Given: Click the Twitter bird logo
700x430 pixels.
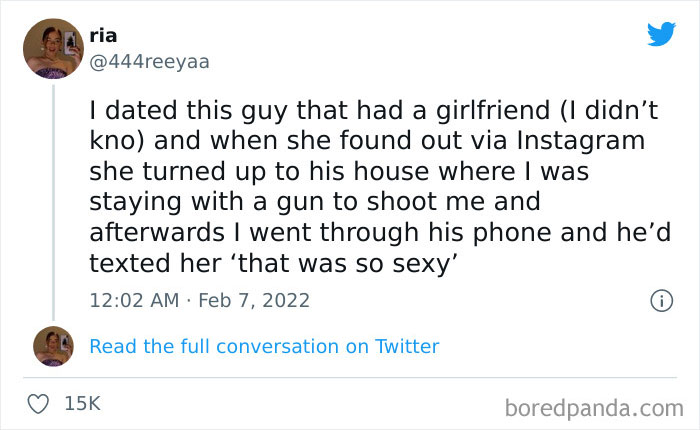Looking at the screenshot, I should [661, 34].
